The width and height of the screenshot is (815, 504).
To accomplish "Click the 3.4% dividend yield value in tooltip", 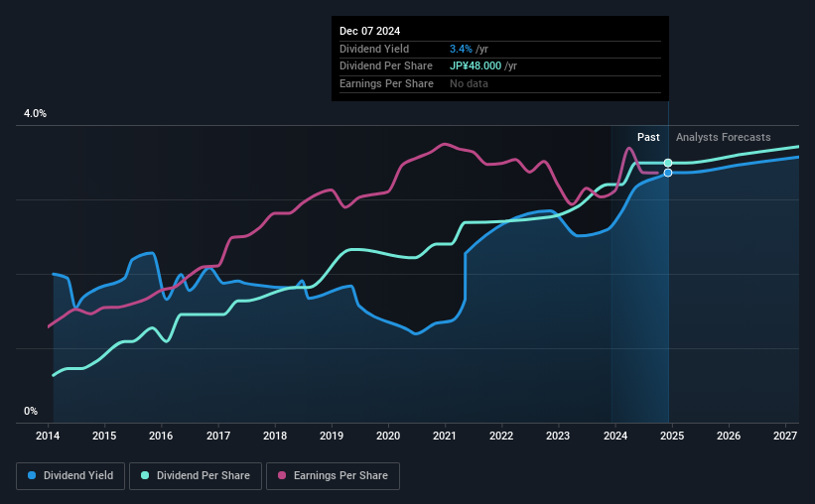I will point(461,49).
